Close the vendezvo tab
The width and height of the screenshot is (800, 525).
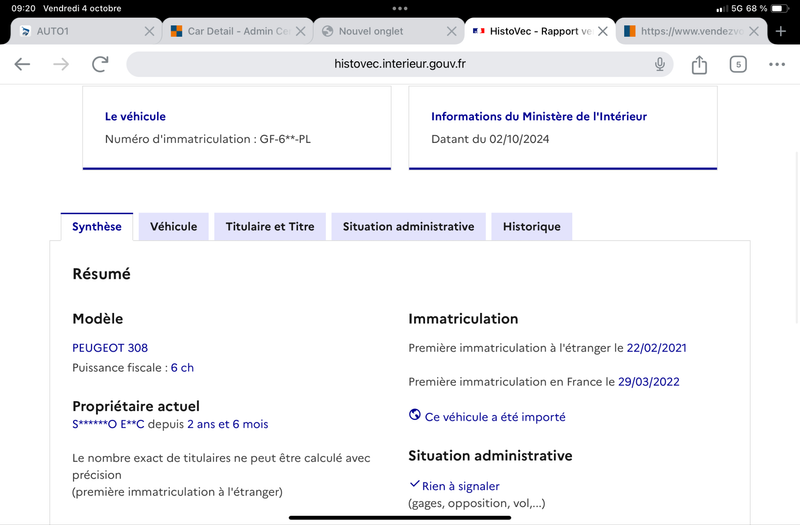pyautogui.click(x=754, y=32)
